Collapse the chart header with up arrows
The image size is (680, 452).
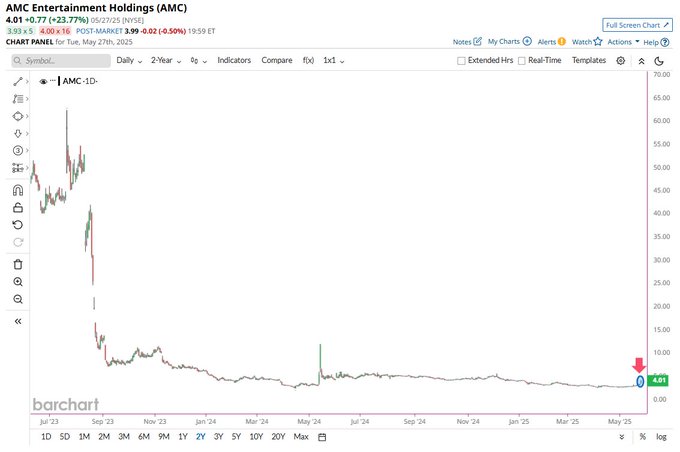tap(641, 61)
